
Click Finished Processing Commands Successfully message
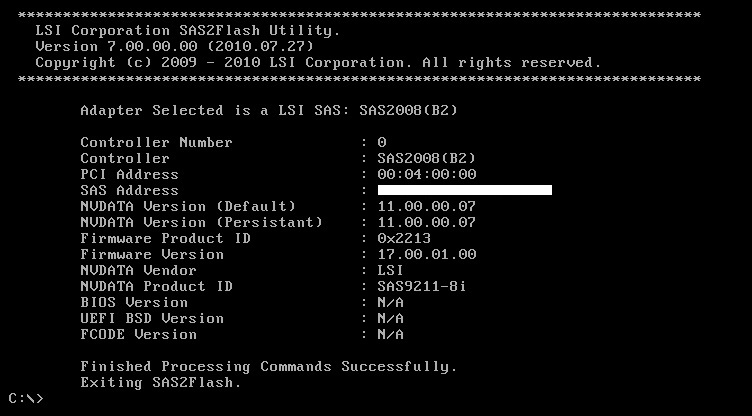269,367
